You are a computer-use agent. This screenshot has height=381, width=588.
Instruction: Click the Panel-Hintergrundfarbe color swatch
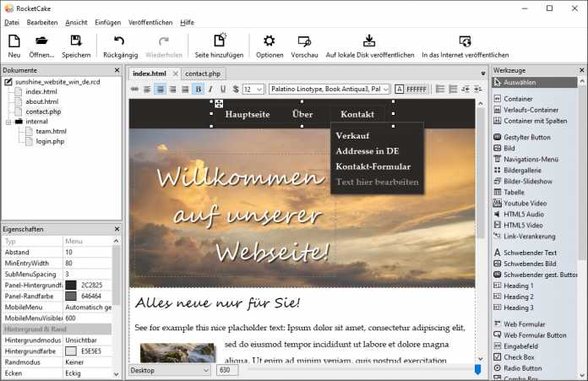pyautogui.click(x=71, y=285)
